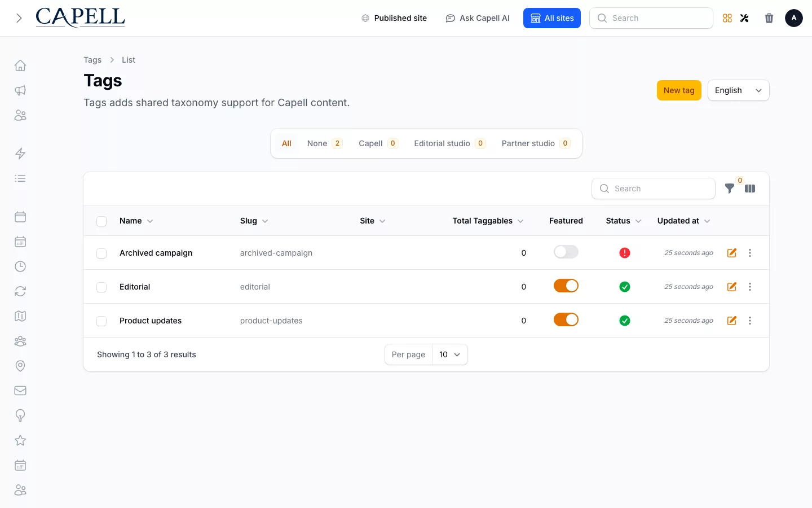Open the Per page count dropdown
This screenshot has height=508, width=812.
pos(450,354)
